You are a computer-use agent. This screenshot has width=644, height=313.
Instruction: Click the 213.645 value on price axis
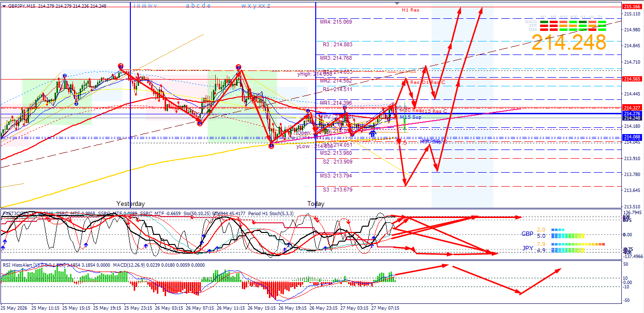(632, 190)
